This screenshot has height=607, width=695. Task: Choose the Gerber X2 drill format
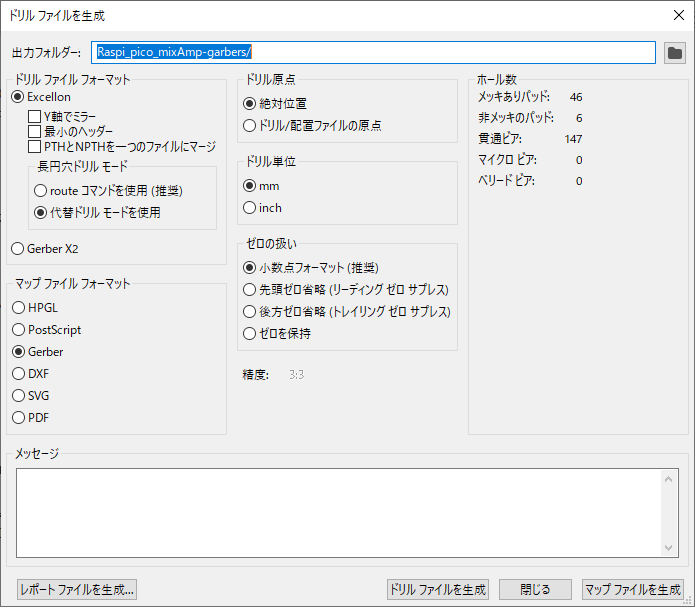pos(44,249)
